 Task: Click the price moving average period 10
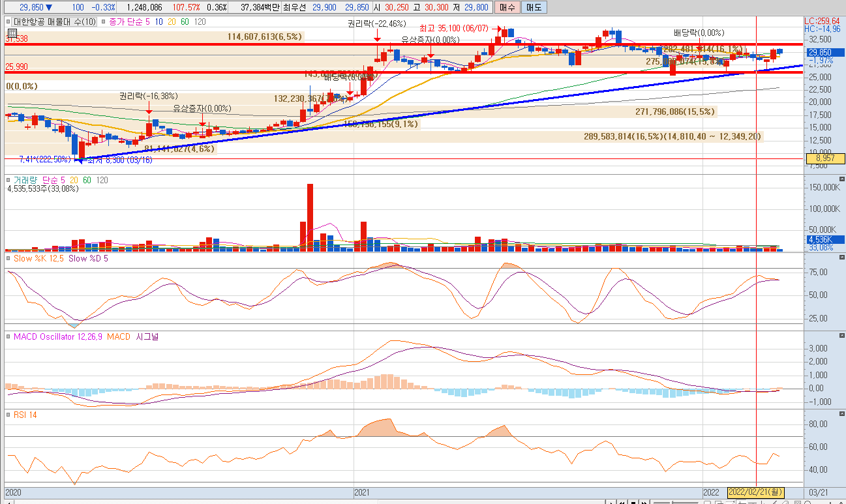pyautogui.click(x=159, y=22)
